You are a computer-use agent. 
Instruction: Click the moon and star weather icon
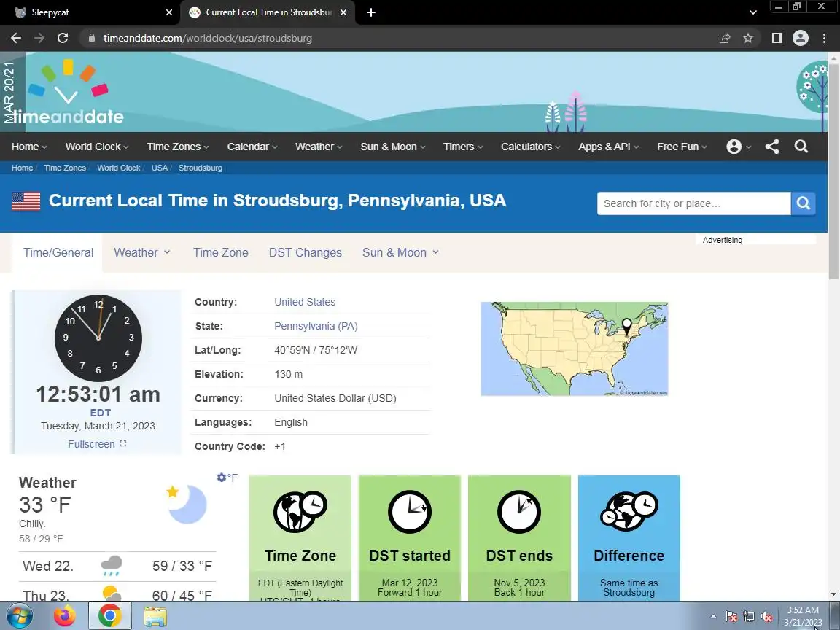(187, 504)
